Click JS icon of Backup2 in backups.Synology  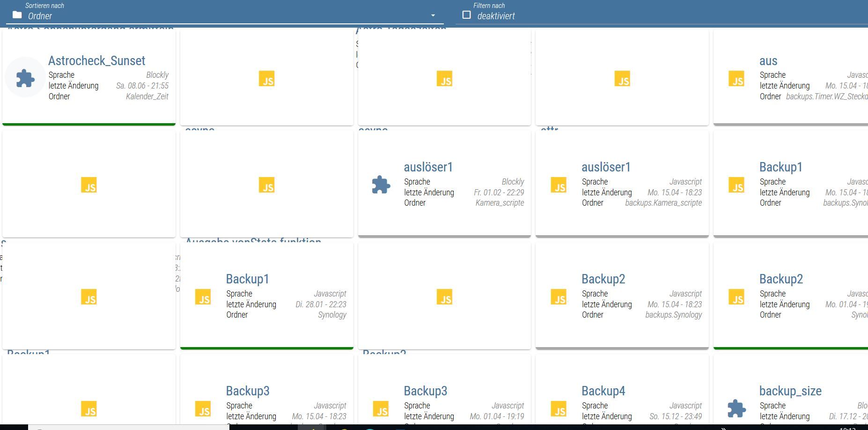click(x=559, y=297)
